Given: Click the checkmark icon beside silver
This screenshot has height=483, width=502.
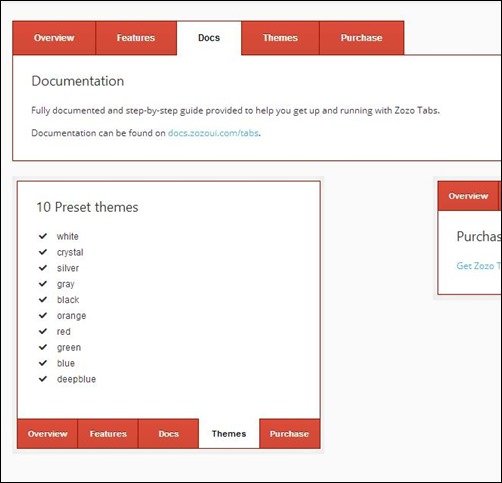Looking at the screenshot, I should tap(43, 268).
